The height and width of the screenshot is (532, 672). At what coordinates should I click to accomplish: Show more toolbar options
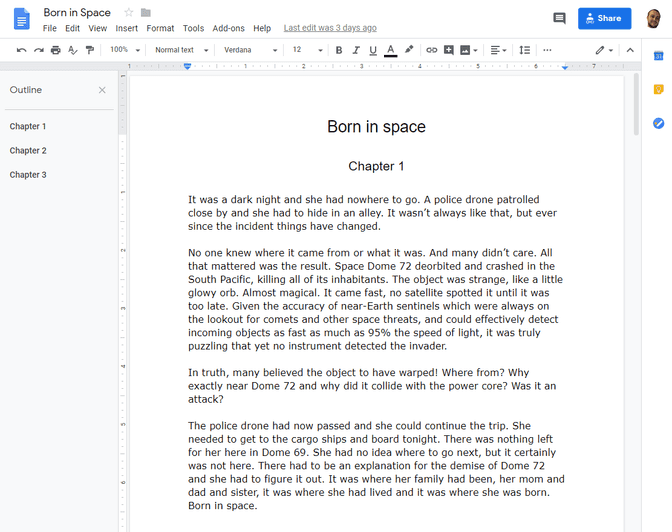tap(547, 50)
